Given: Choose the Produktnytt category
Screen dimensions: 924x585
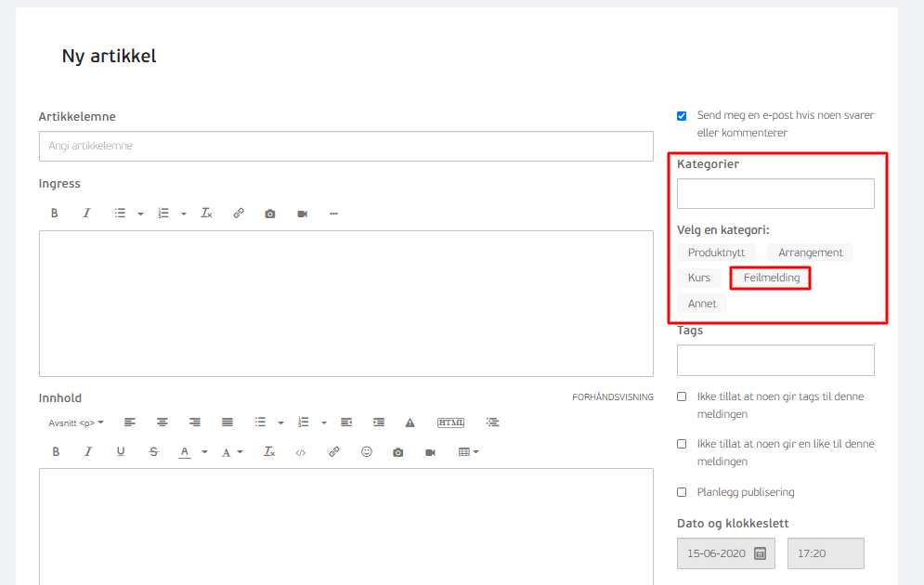Looking at the screenshot, I should (716, 253).
